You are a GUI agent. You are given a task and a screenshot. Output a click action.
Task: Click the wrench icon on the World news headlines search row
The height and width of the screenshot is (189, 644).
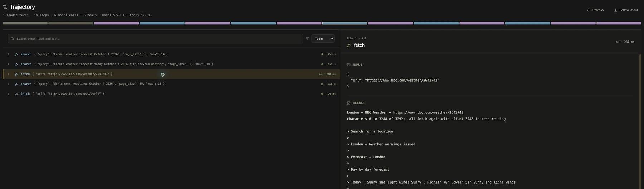pos(16,84)
